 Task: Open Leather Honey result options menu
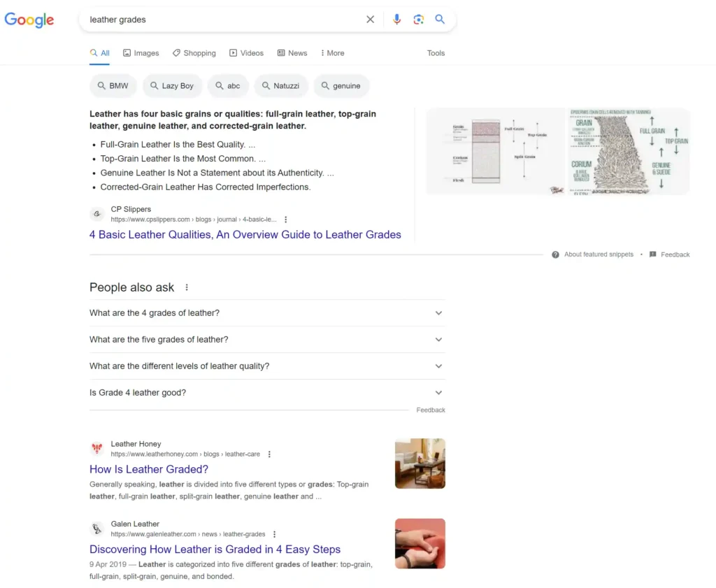click(x=269, y=454)
